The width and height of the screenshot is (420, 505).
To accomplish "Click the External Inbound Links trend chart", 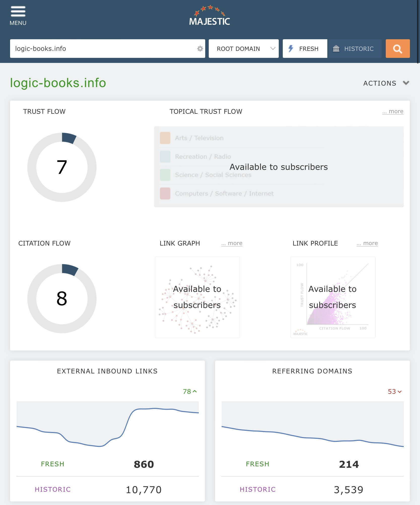I will coord(108,425).
